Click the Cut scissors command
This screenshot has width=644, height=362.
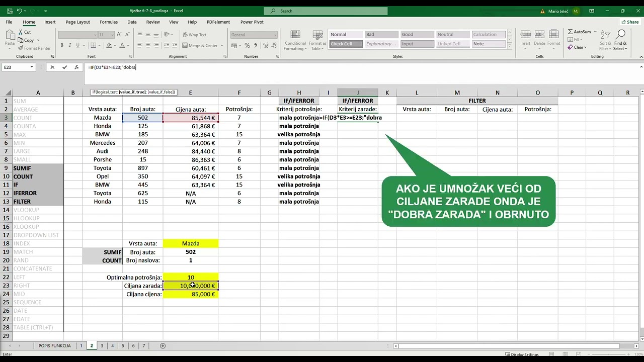pos(25,32)
